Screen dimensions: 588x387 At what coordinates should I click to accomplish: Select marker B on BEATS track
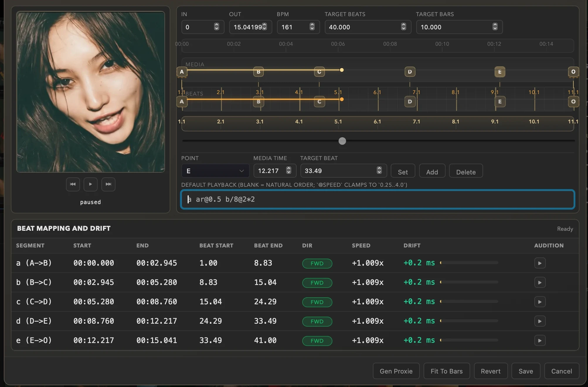pos(259,102)
